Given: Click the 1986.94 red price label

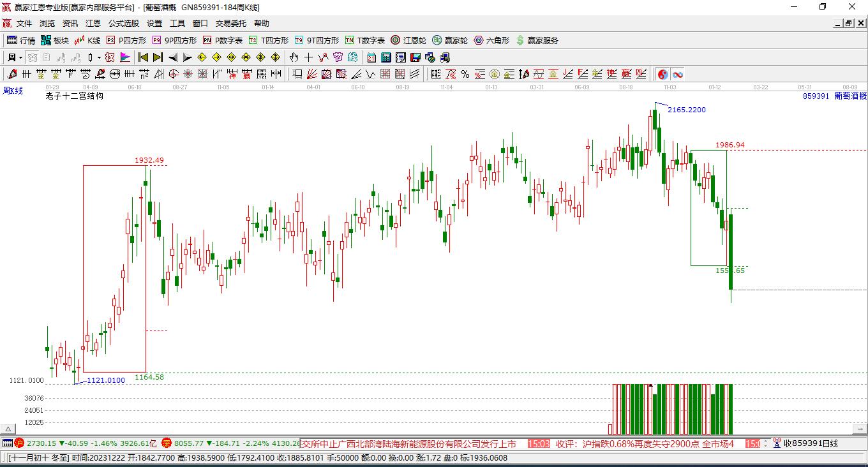Looking at the screenshot, I should (x=730, y=145).
